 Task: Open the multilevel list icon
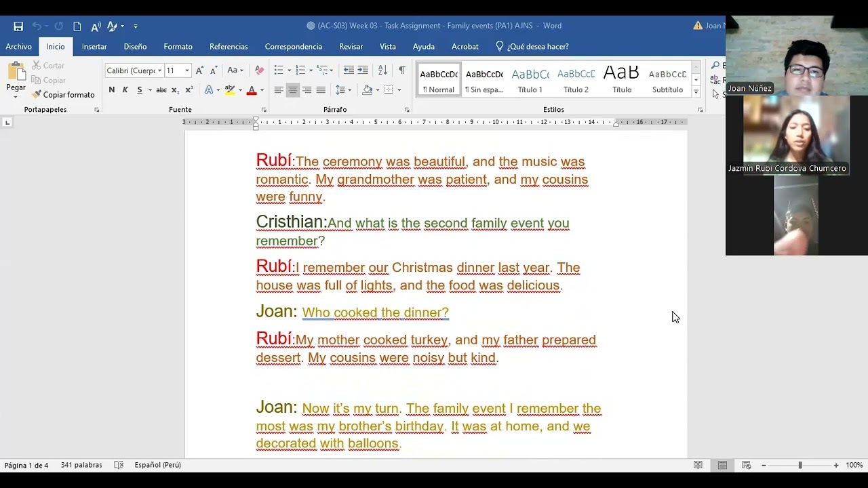click(322, 70)
